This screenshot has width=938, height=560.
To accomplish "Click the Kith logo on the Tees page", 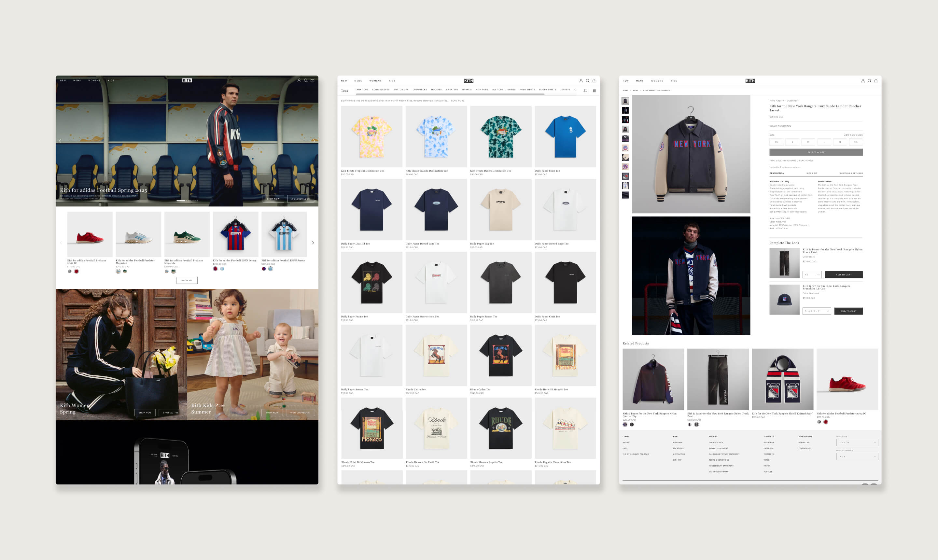I will pyautogui.click(x=469, y=81).
